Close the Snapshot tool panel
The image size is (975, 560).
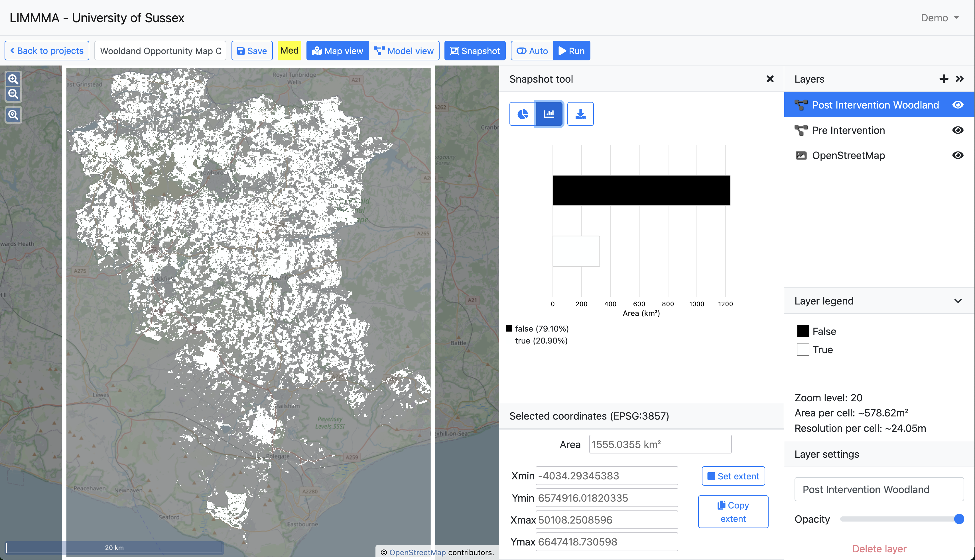coord(770,79)
